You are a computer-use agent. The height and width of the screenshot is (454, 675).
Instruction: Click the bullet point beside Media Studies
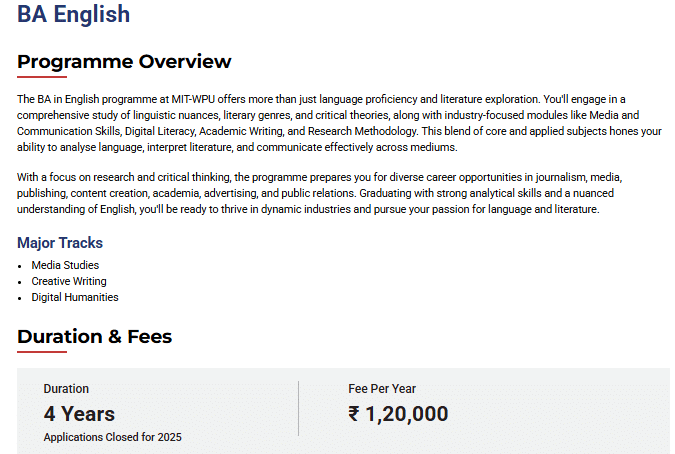coord(20,266)
